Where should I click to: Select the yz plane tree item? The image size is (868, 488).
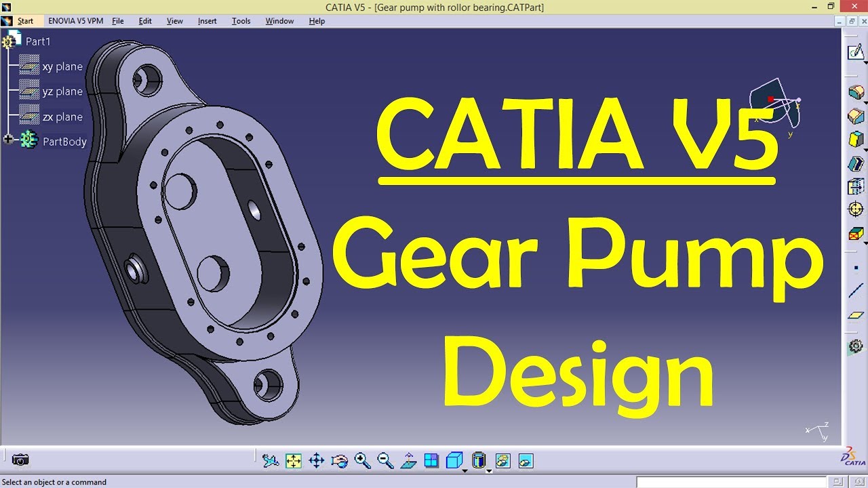62,91
